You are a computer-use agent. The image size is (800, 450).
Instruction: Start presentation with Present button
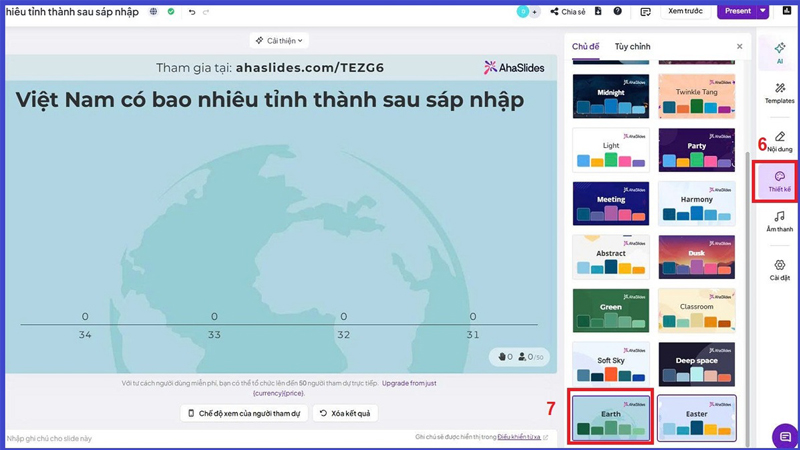pos(737,11)
